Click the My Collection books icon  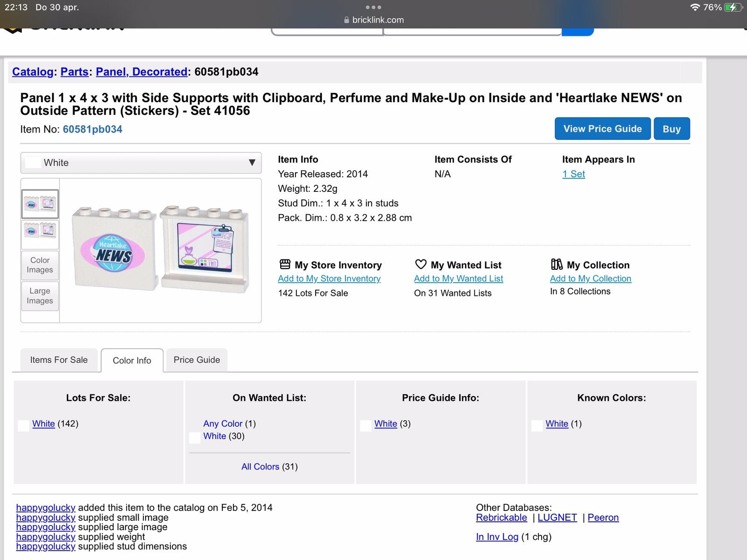coord(557,264)
